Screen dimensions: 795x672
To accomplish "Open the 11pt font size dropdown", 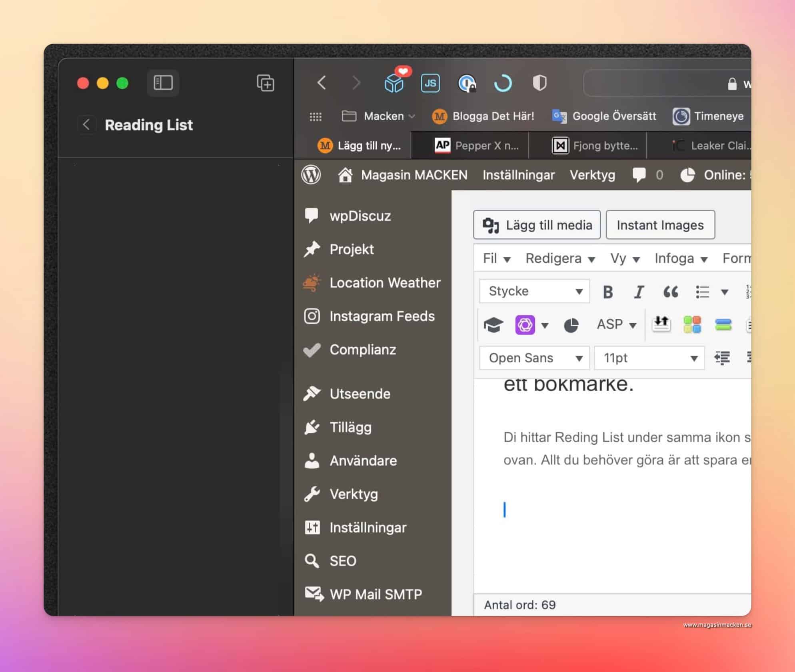I will 649,358.
